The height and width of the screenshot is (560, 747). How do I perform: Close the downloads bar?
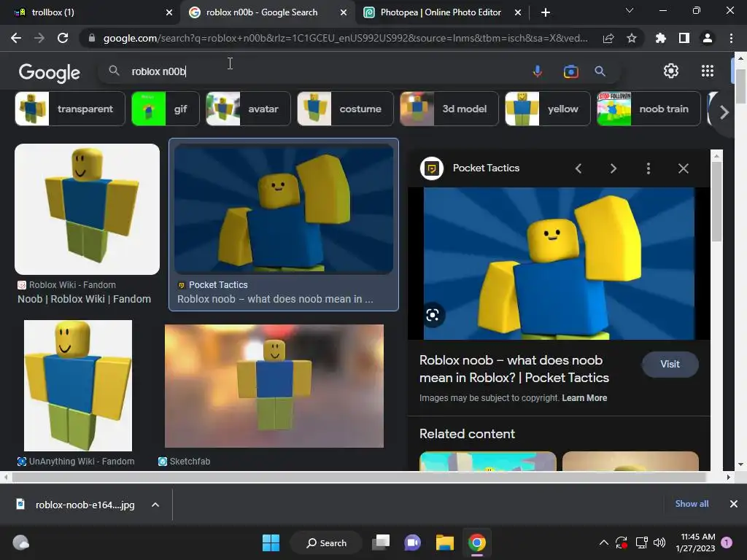[734, 504]
